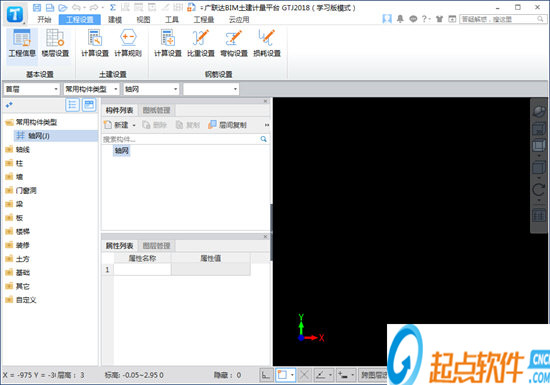Open 工程信息 project information
The width and height of the screenshot is (550, 385).
click(22, 43)
